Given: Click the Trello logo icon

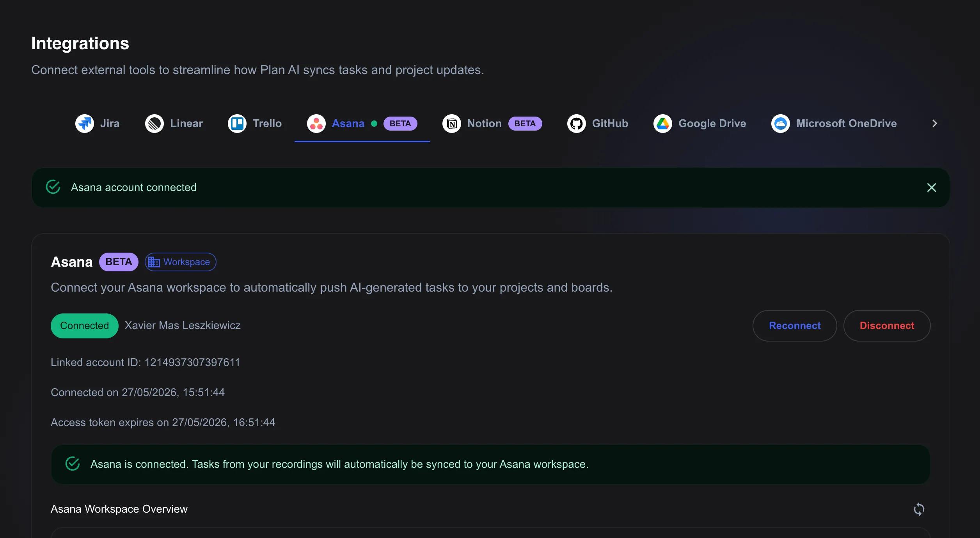Looking at the screenshot, I should coord(237,124).
